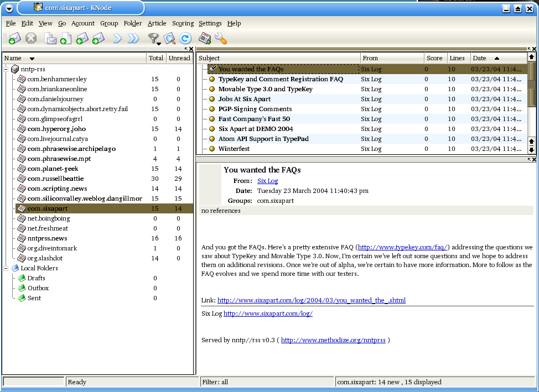
Task: Close the folder tree pane
Action: [191, 49]
